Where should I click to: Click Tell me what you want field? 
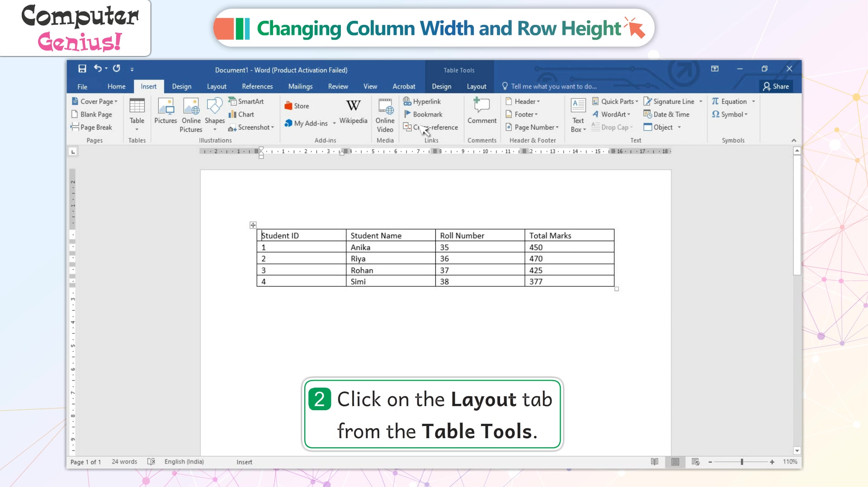[549, 86]
